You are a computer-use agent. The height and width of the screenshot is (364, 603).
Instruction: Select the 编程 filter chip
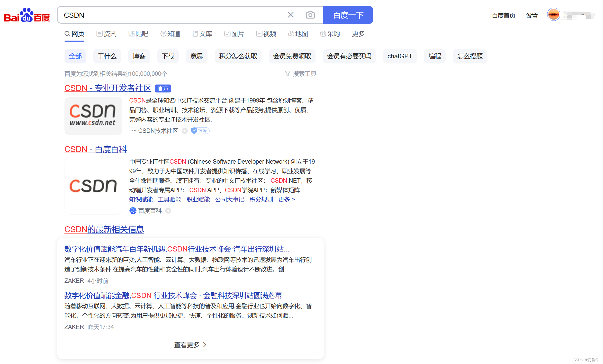(435, 56)
